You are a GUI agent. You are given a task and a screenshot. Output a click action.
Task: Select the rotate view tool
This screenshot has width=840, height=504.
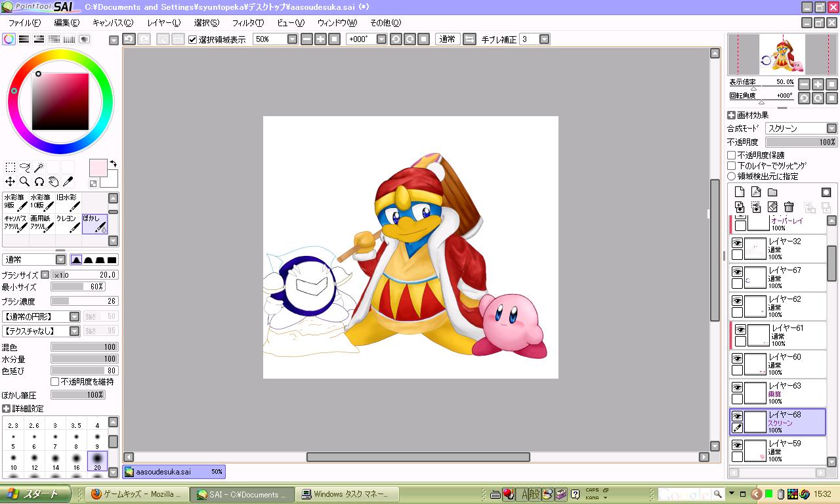click(39, 182)
